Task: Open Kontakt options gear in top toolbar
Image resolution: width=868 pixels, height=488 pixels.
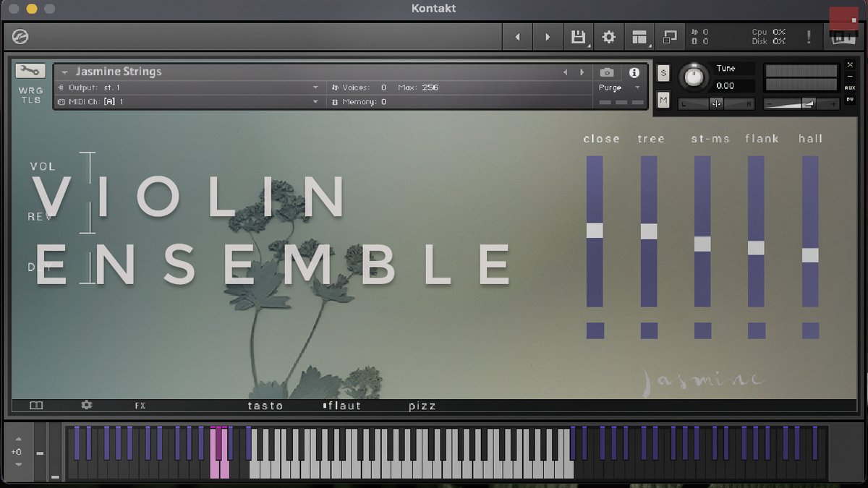Action: [609, 37]
